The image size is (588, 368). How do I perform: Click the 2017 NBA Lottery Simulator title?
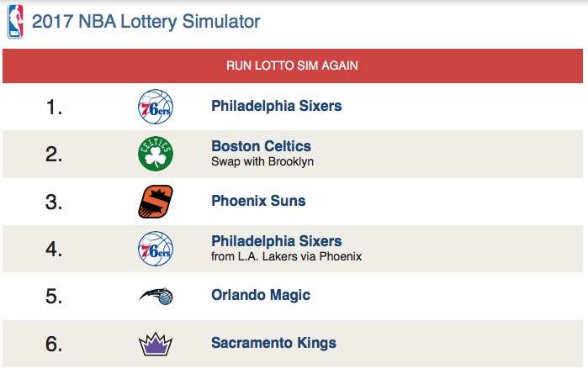coord(146,22)
